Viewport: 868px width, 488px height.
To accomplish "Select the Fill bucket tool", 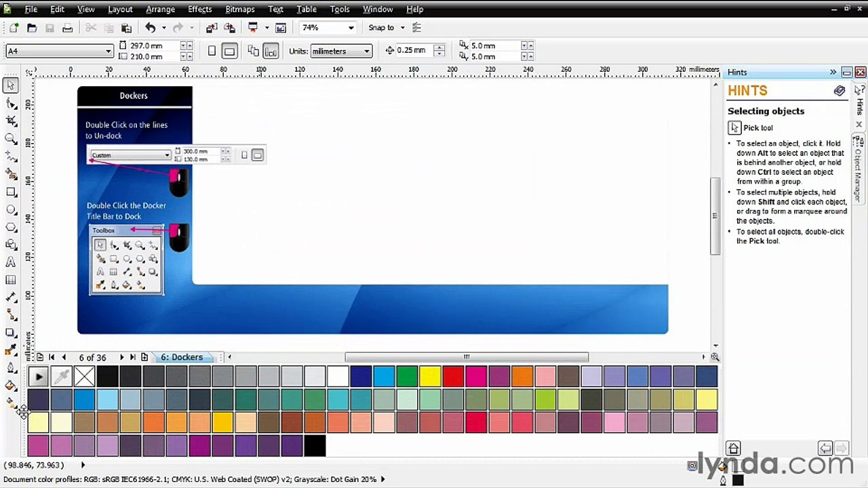I will 11,386.
